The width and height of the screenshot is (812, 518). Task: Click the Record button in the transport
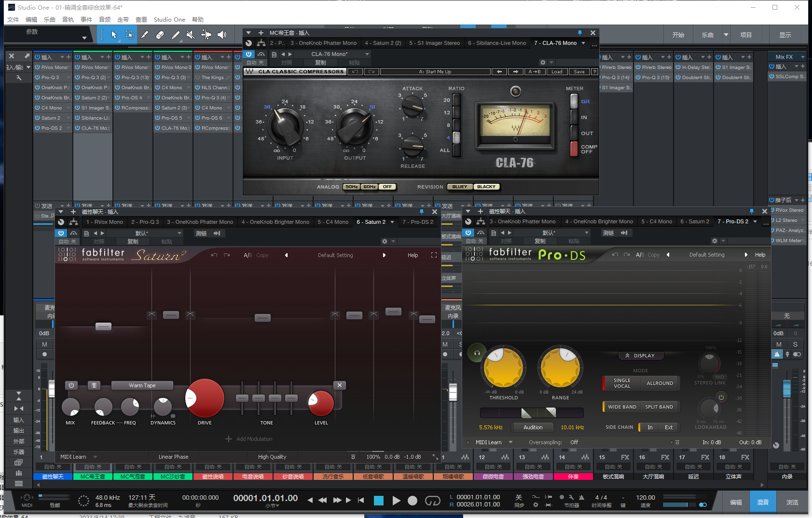413,501
